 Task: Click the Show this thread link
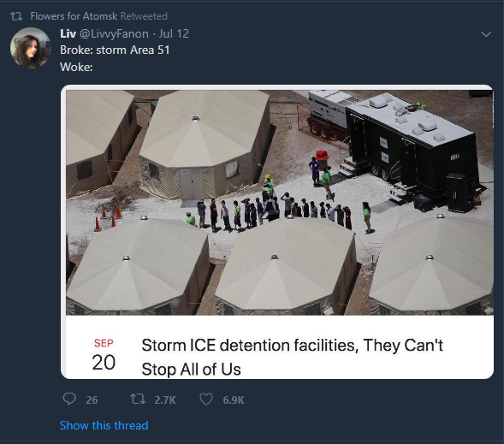coord(104,425)
